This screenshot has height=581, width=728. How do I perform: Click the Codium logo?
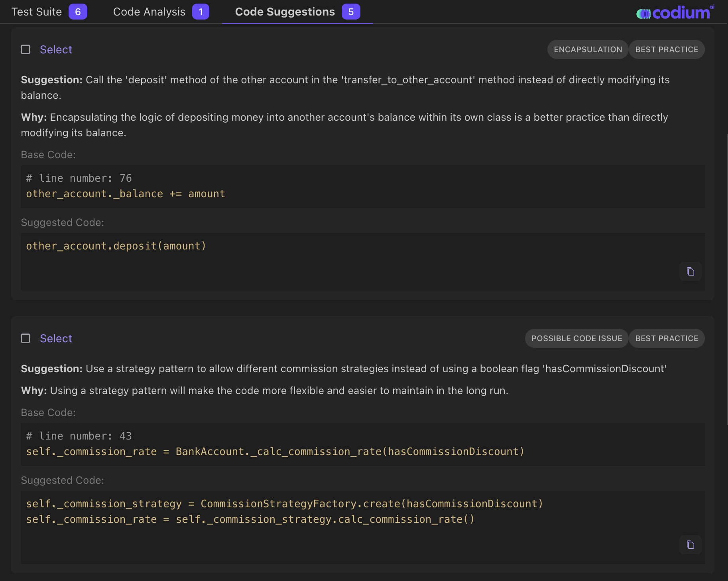(x=675, y=12)
